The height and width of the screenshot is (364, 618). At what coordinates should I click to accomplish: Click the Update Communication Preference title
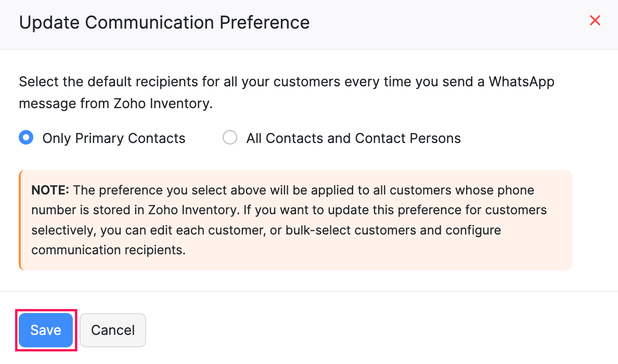click(164, 22)
